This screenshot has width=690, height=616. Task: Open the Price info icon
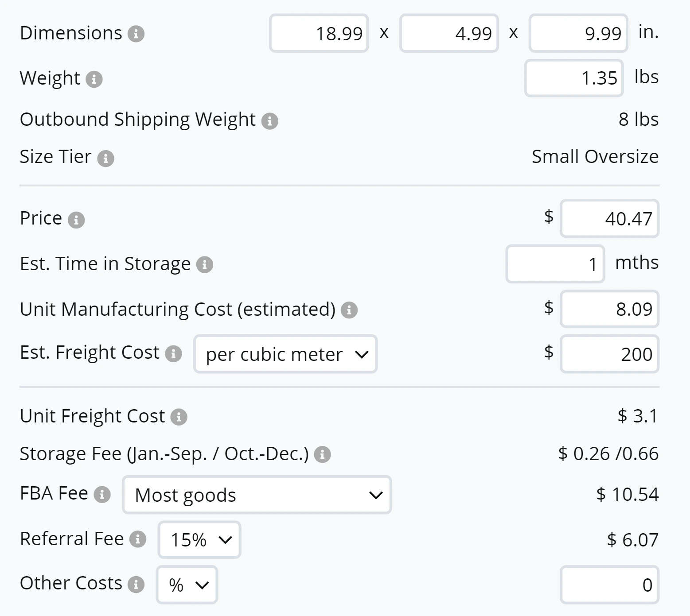tap(76, 220)
